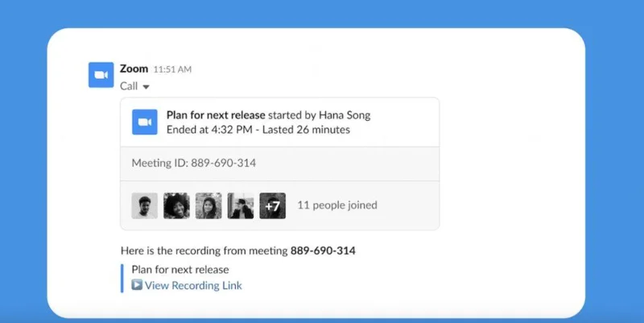This screenshot has width=644, height=323.
Task: Click the Zoom camera icon in call card
Action: click(145, 122)
